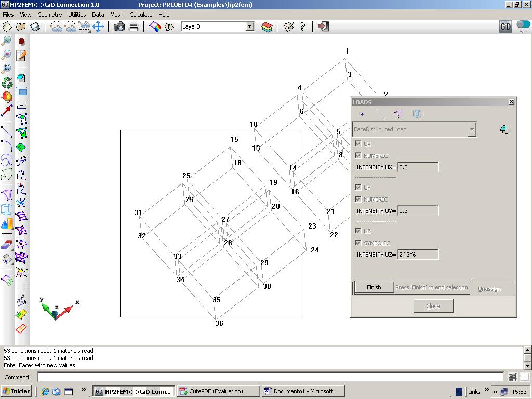This screenshot has height=399, width=532.
Task: Open CutePDF (Evaluation) from the taskbar
Action: pyautogui.click(x=217, y=391)
